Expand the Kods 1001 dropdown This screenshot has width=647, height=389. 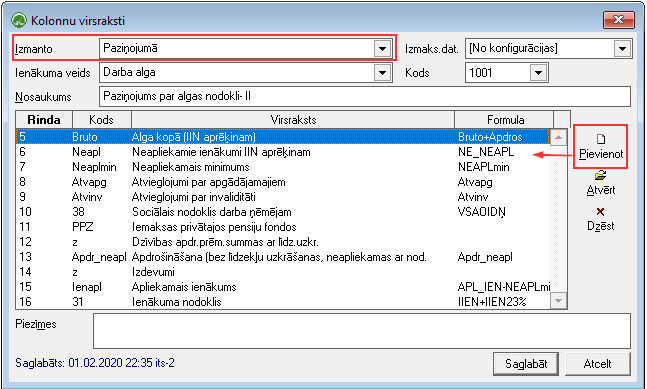point(538,73)
